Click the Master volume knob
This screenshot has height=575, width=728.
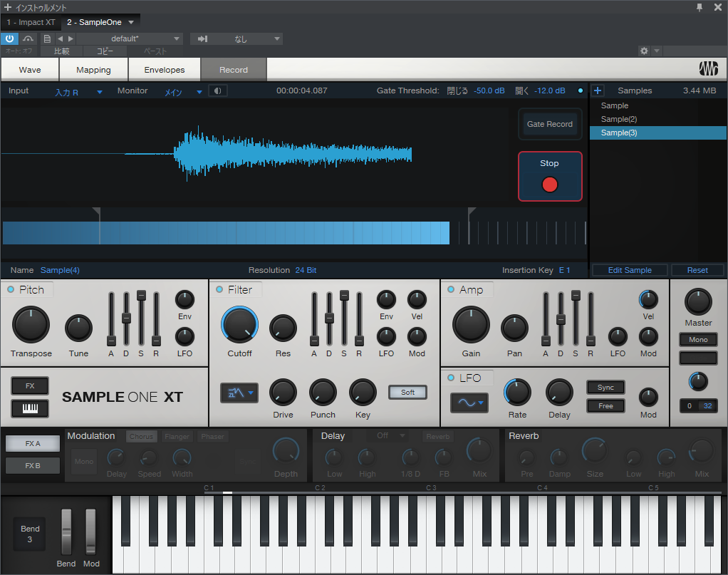coord(698,301)
